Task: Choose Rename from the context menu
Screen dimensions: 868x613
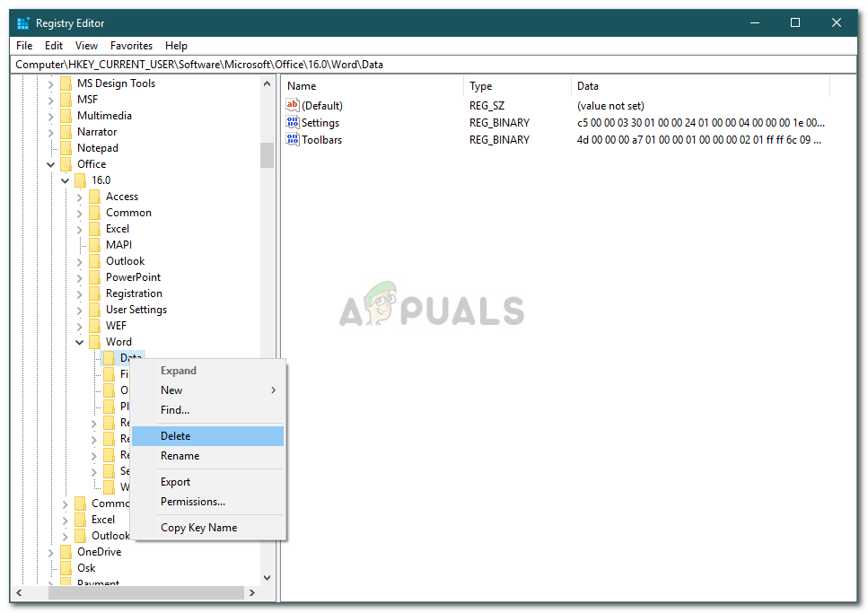Action: point(207,456)
